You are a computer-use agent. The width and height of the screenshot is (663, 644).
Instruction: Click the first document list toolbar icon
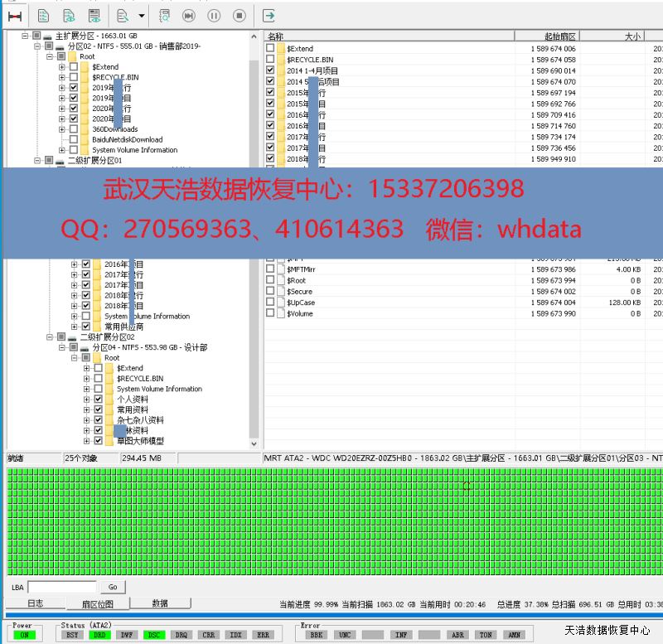(44, 15)
